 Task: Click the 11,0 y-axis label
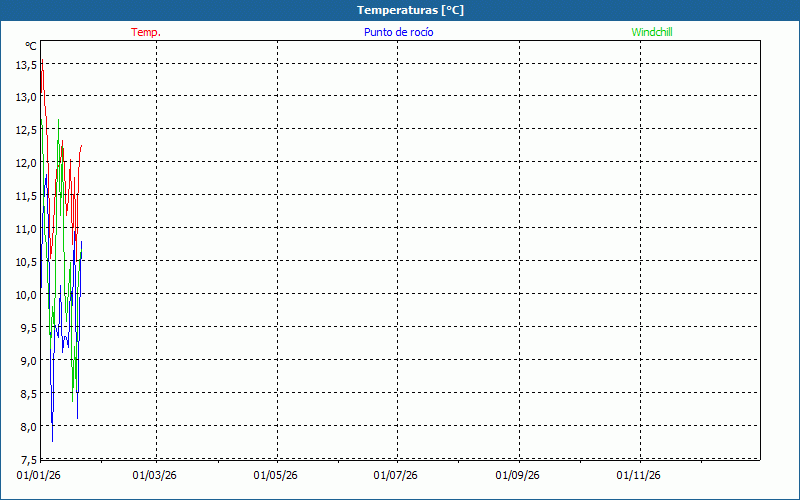26,229
